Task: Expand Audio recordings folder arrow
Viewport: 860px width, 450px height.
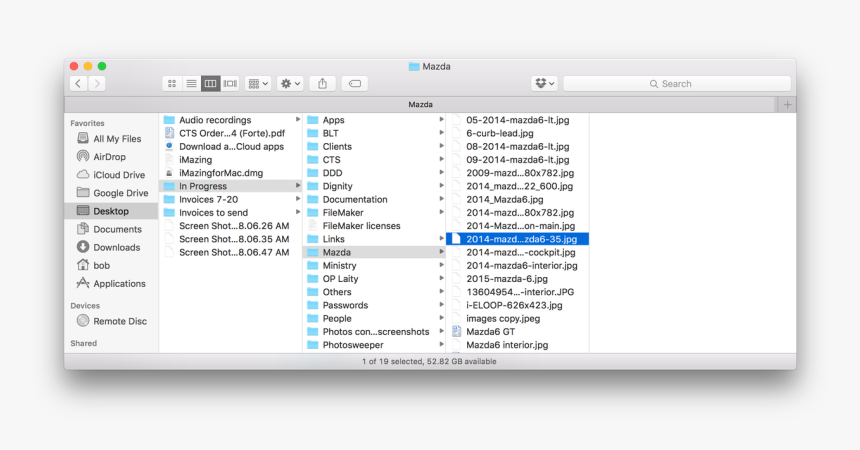Action: click(298, 119)
